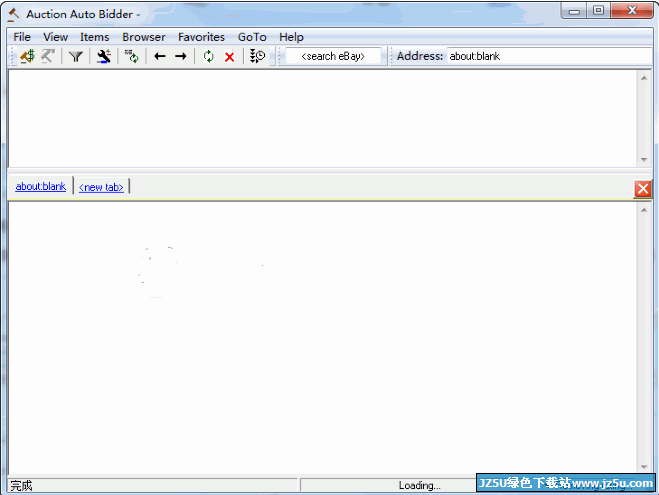The image size is (659, 495).
Task: Click the Address: label
Action: pyautogui.click(x=419, y=56)
